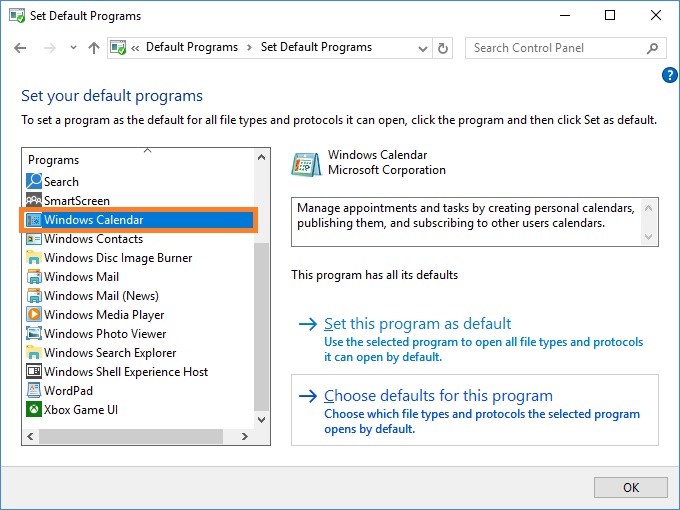The image size is (680, 510).
Task: Click the Windows Mail (News) icon
Action: [x=34, y=296]
